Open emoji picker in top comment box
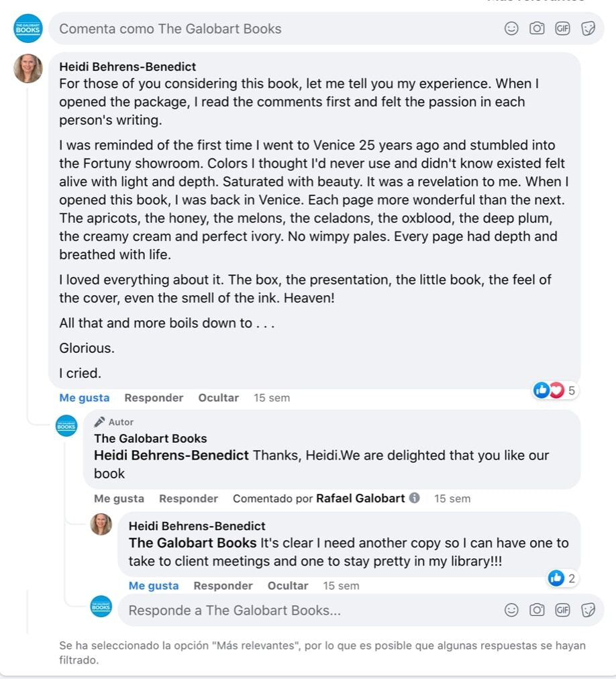Viewport: 616px width, 679px height. tap(511, 29)
